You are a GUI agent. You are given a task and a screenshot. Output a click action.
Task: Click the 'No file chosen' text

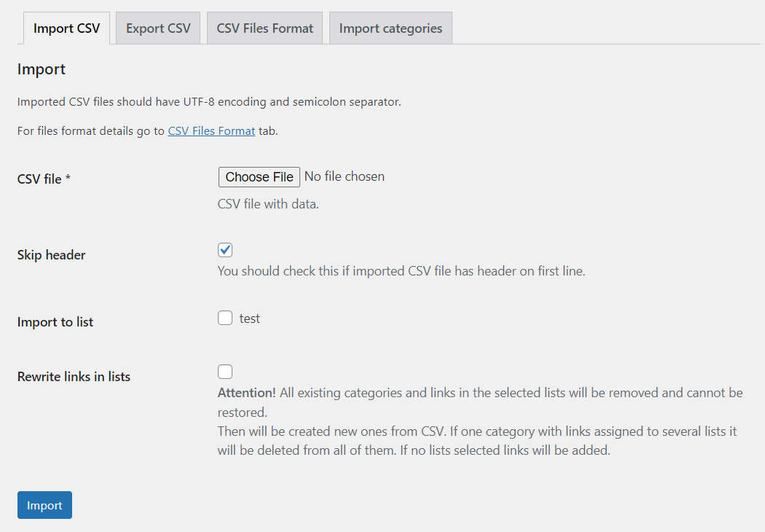point(345,176)
